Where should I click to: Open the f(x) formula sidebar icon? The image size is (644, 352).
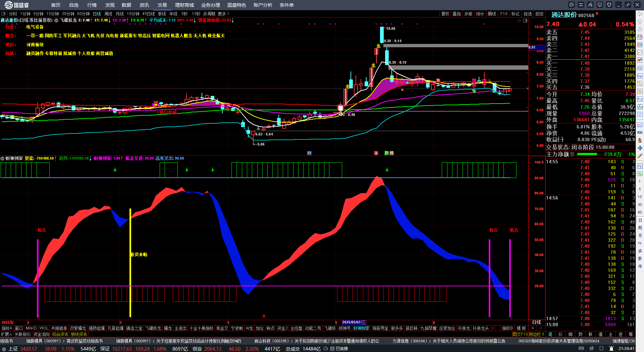[640, 107]
